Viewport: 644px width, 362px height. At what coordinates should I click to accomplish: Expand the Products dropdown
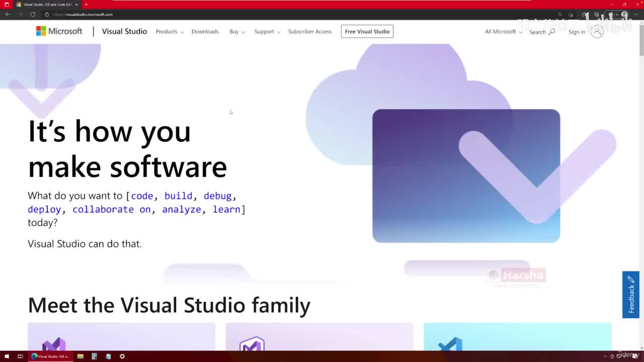[x=170, y=32]
